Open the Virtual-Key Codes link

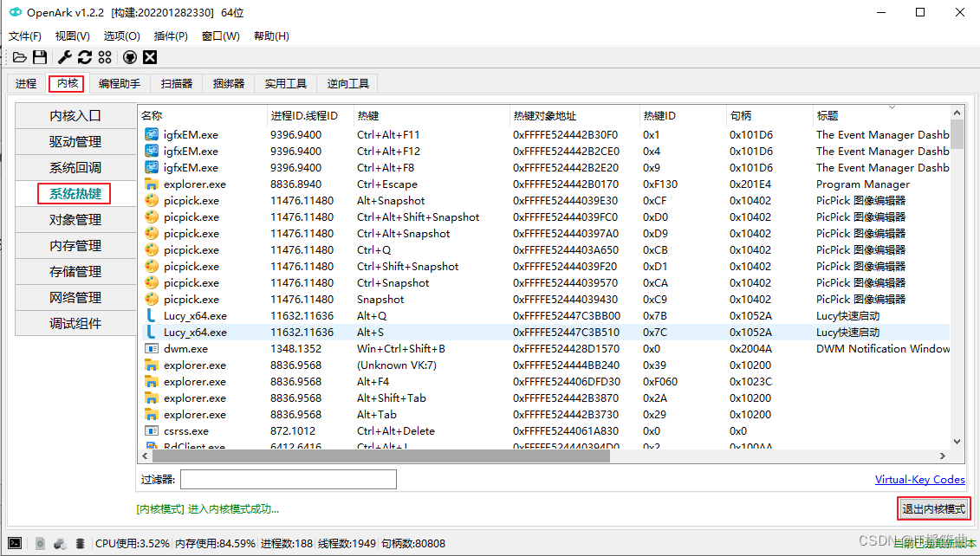click(x=920, y=479)
